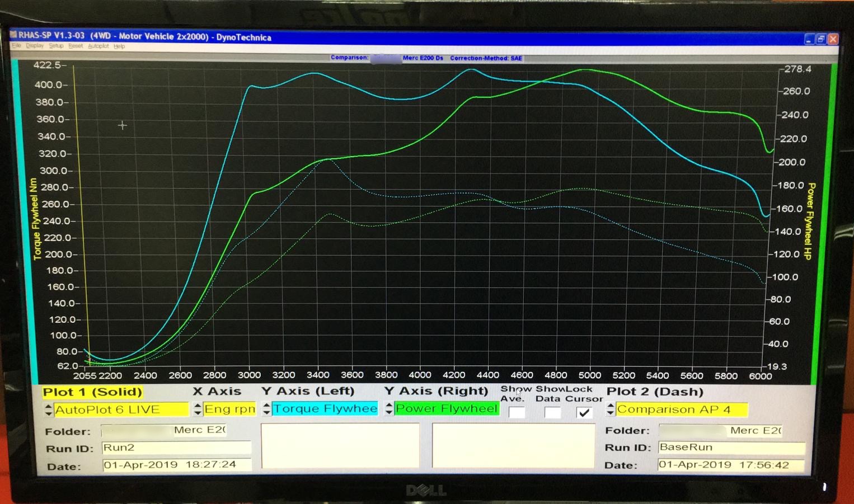Click the Comparison AP 4 plot selector

click(682, 409)
